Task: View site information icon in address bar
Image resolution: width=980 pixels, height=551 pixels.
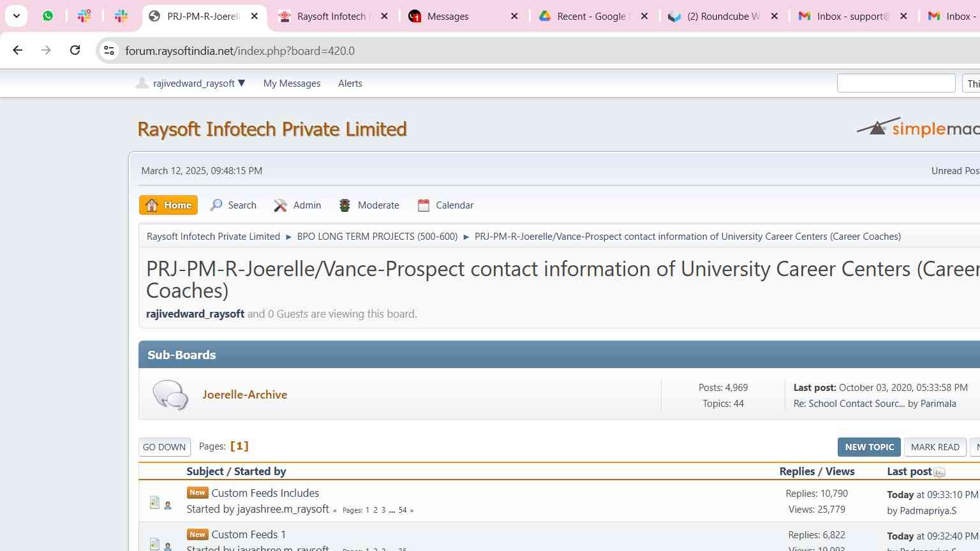Action: [x=109, y=50]
